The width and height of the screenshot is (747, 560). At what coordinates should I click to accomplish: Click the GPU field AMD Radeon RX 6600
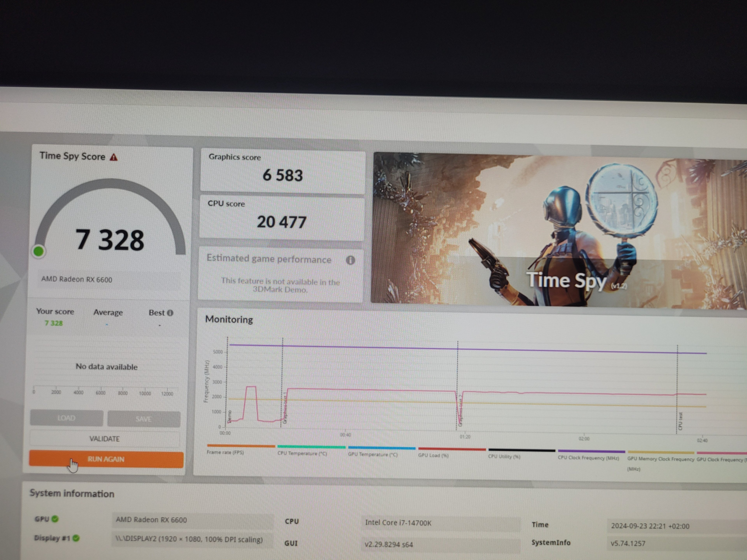coord(193,520)
